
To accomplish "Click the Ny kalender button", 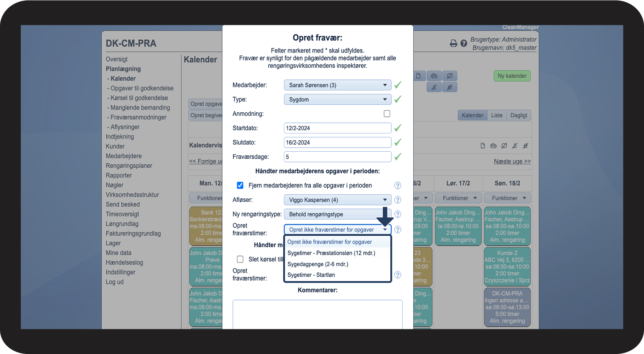I will point(512,76).
